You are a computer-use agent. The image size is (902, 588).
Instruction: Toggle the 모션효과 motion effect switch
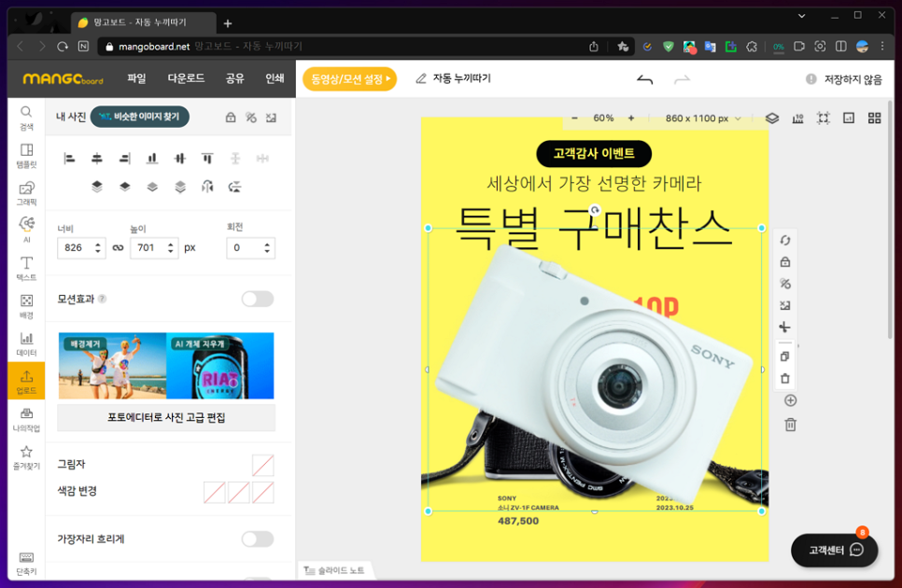click(257, 299)
